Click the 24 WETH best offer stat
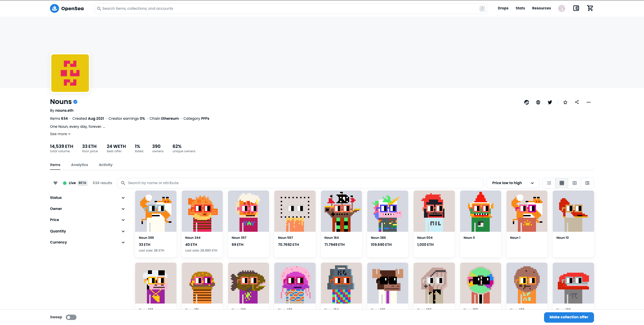Image resolution: width=644 pixels, height=325 pixels. pyautogui.click(x=116, y=149)
